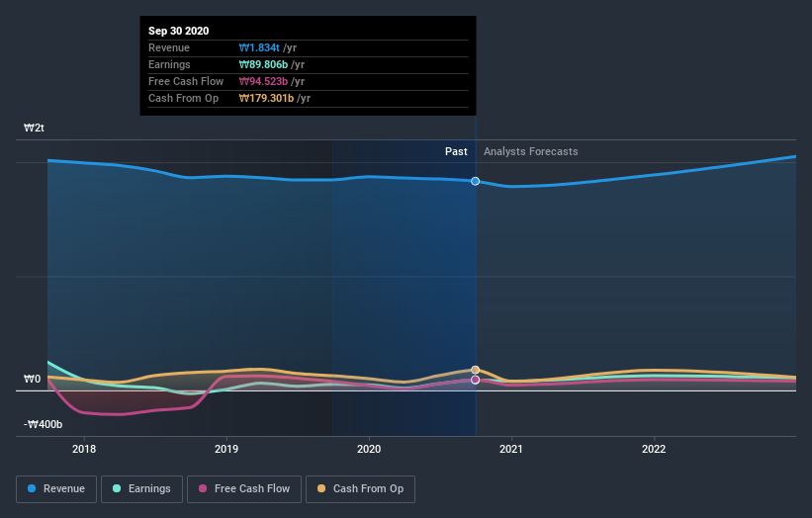Click the Analysts Forecasts label

531,151
